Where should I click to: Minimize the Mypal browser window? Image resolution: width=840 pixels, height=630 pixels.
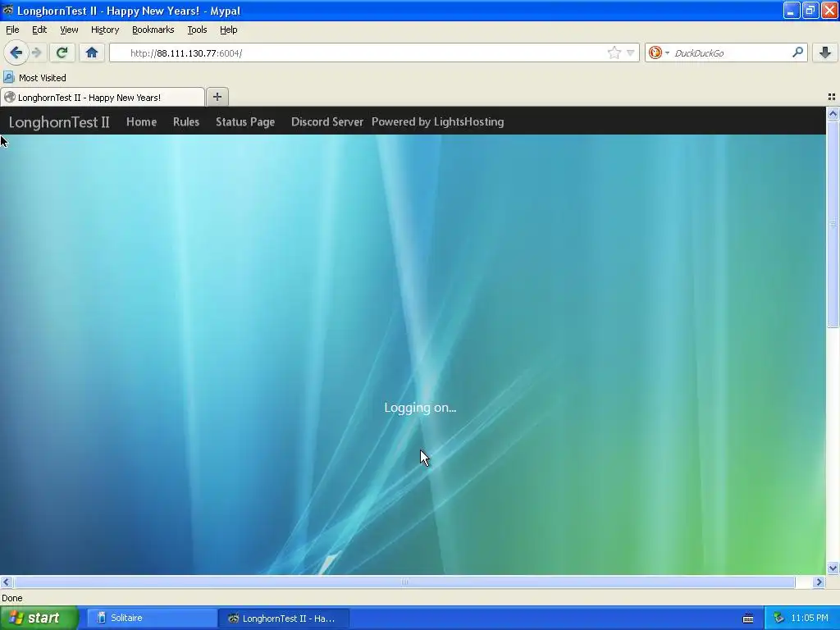point(792,10)
